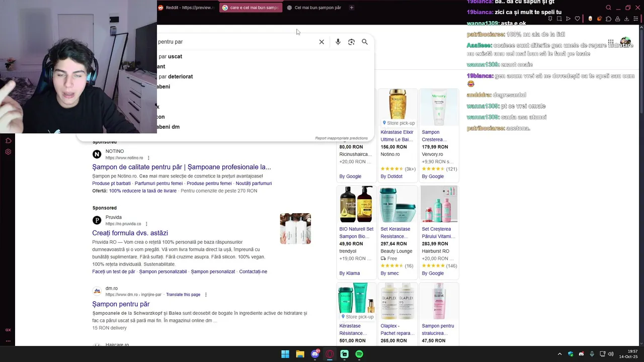Open options menu next to pruvida.co URL
Screen dimensions: 644x362
(x=146, y=224)
